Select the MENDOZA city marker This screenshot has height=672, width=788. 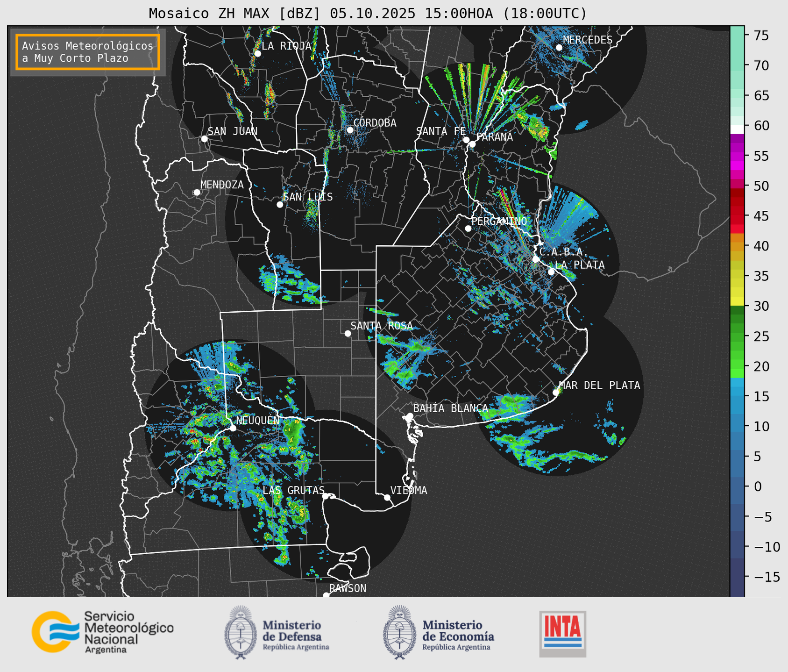[197, 193]
